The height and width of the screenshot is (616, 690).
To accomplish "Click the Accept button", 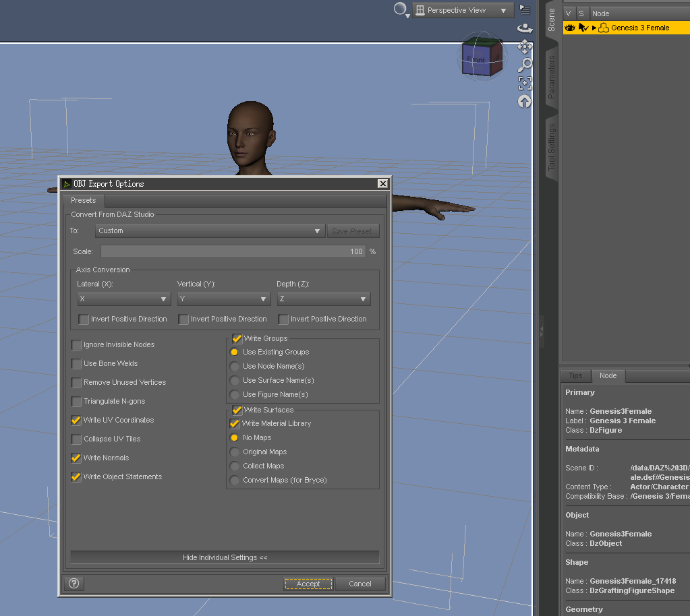I will point(308,584).
